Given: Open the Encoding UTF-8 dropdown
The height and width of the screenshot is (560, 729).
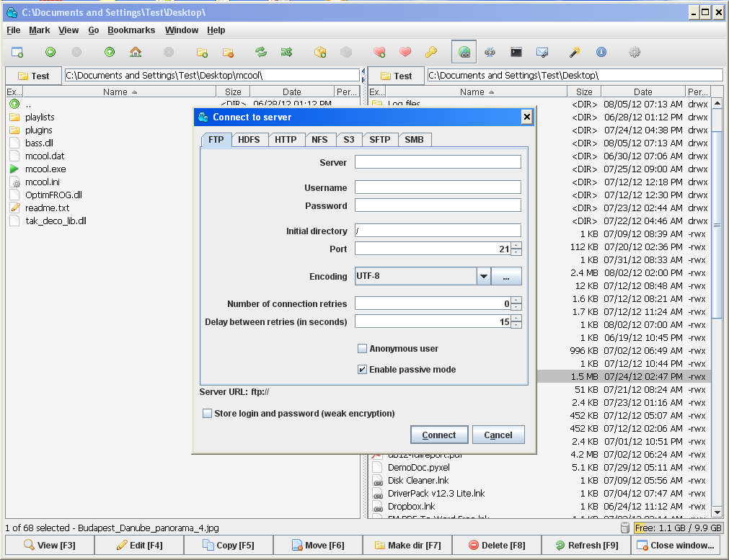Looking at the screenshot, I should click(x=483, y=277).
